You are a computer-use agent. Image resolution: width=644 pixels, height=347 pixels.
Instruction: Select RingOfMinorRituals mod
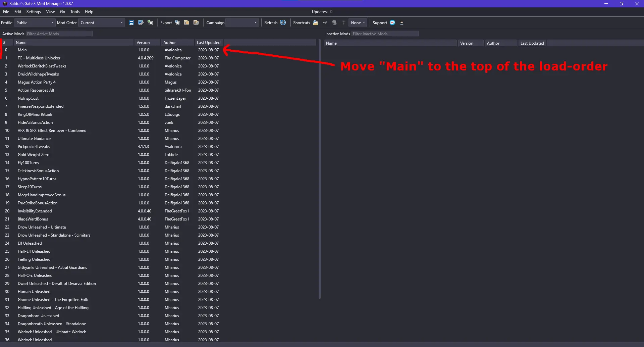tap(158, 114)
